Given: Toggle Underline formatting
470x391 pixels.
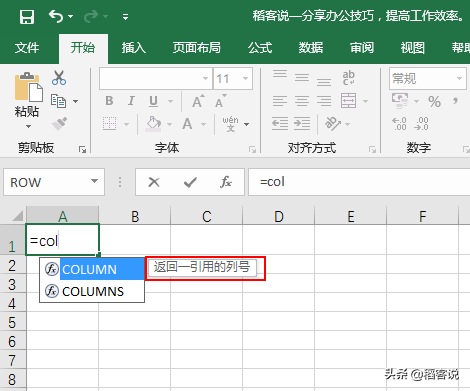Looking at the screenshot, I should 153,101.
